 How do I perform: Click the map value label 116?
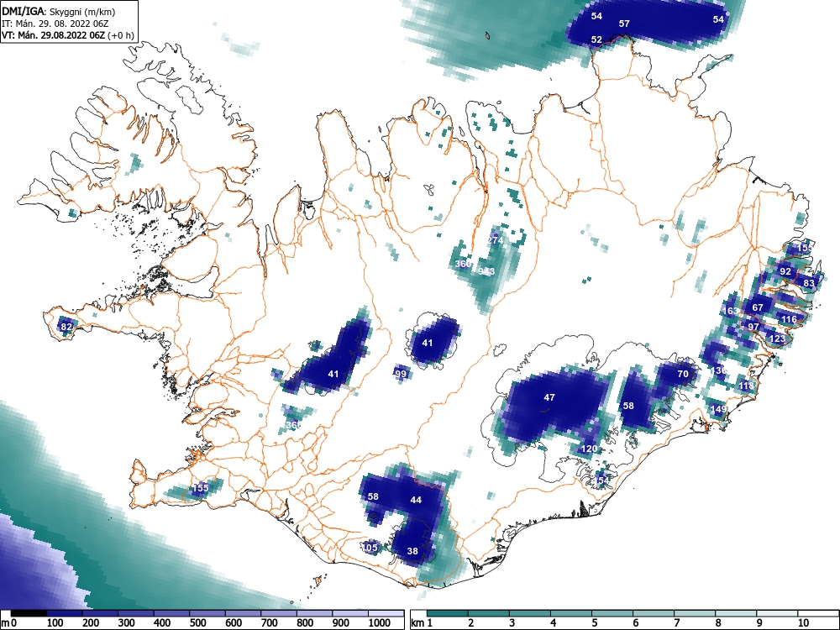point(789,319)
